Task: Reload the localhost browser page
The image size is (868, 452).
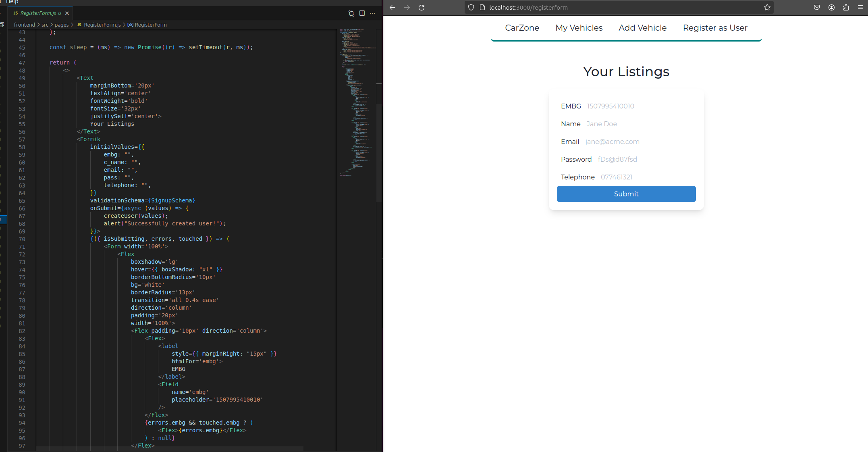Action: click(422, 8)
